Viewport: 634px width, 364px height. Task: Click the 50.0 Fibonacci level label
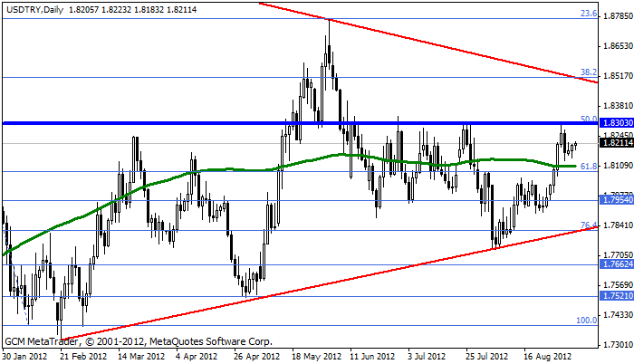pos(589,119)
